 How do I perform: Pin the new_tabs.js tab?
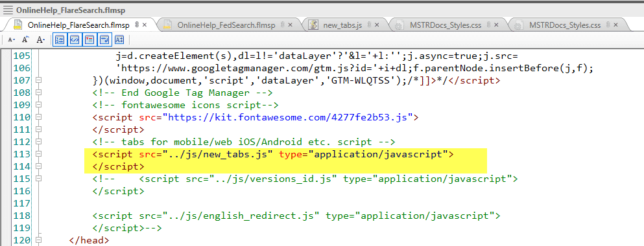coord(369,25)
